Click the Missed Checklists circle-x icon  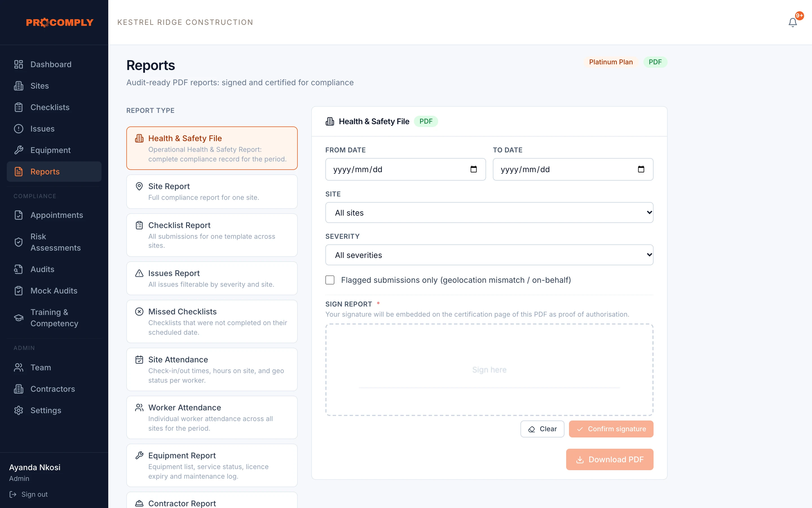tap(139, 312)
